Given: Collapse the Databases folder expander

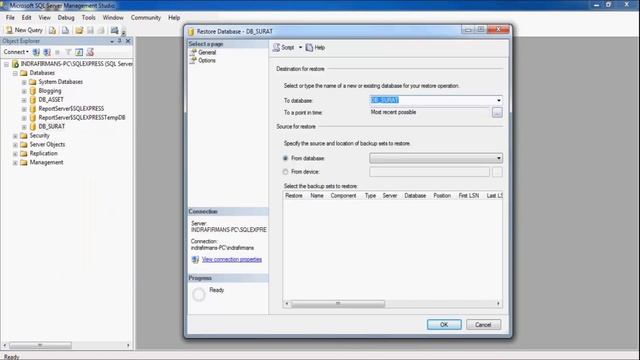Looking at the screenshot, I should point(15,73).
